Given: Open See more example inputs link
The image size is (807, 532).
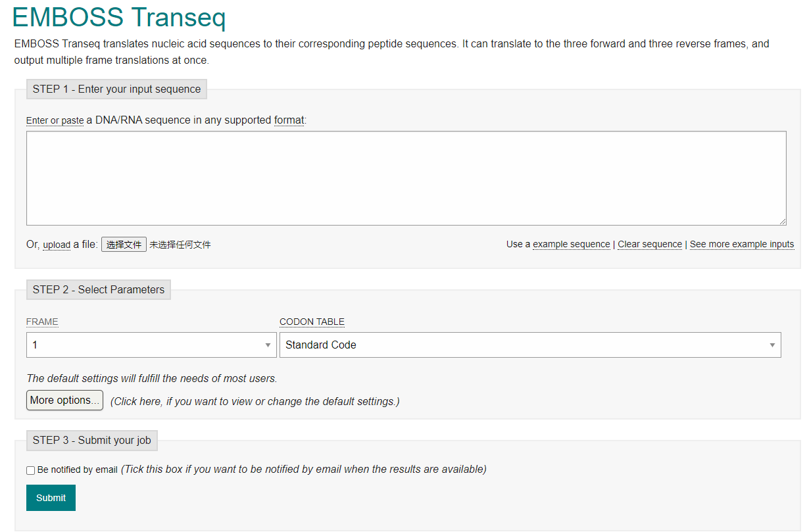Looking at the screenshot, I should (741, 244).
